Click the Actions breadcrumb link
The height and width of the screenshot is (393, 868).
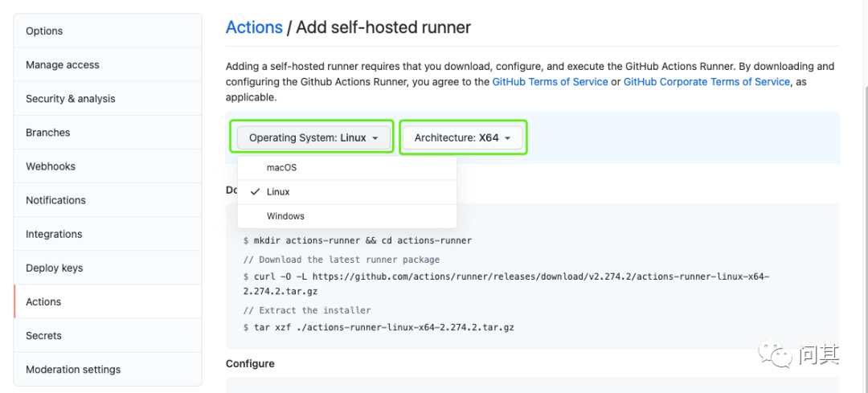[x=254, y=27]
